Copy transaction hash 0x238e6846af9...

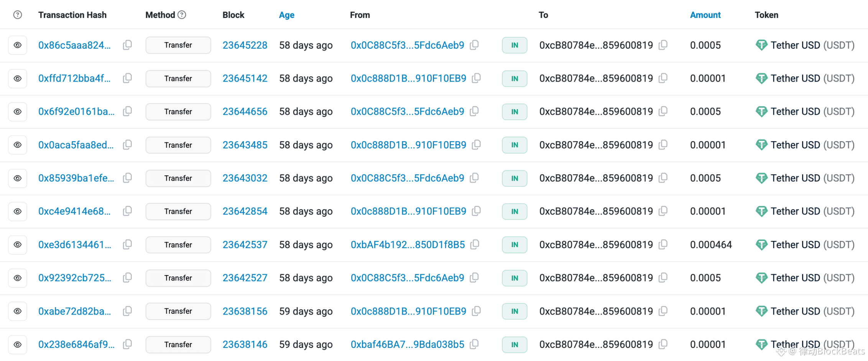pyautogui.click(x=127, y=344)
